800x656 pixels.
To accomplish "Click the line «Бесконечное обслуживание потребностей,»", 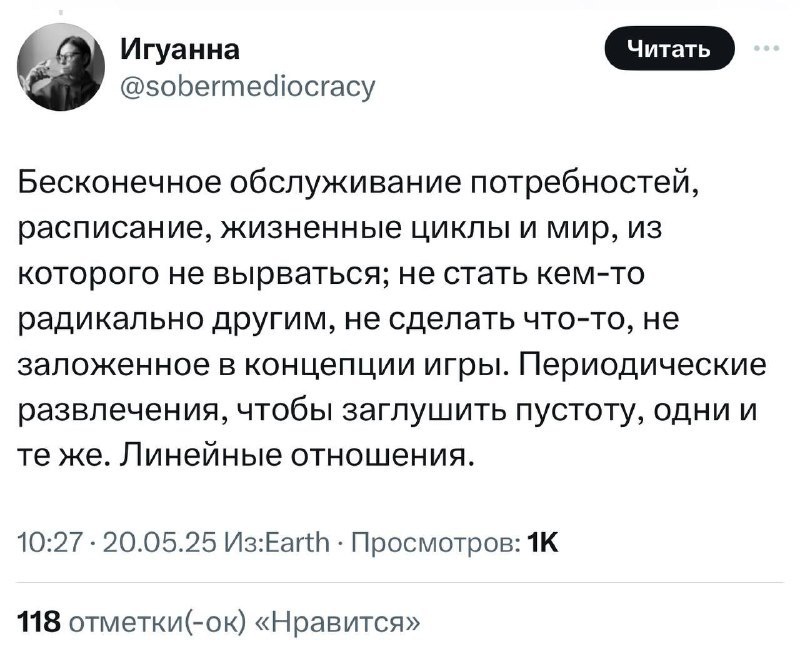I will tap(360, 182).
